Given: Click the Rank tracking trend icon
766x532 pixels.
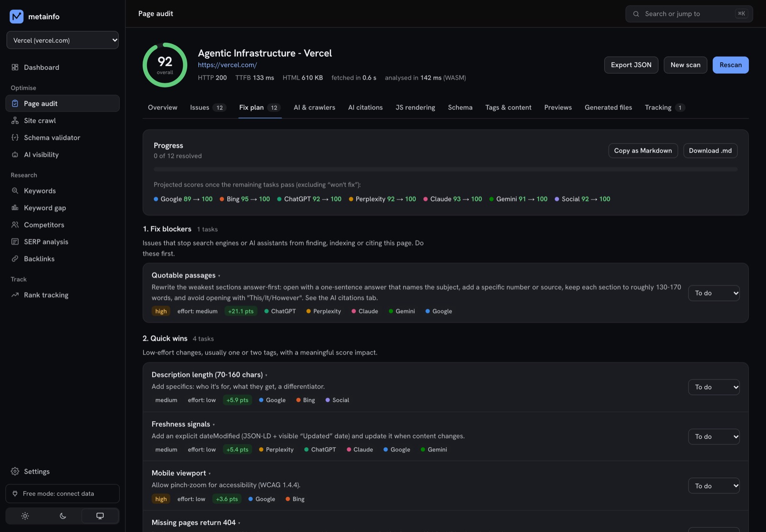Looking at the screenshot, I should click(x=15, y=295).
